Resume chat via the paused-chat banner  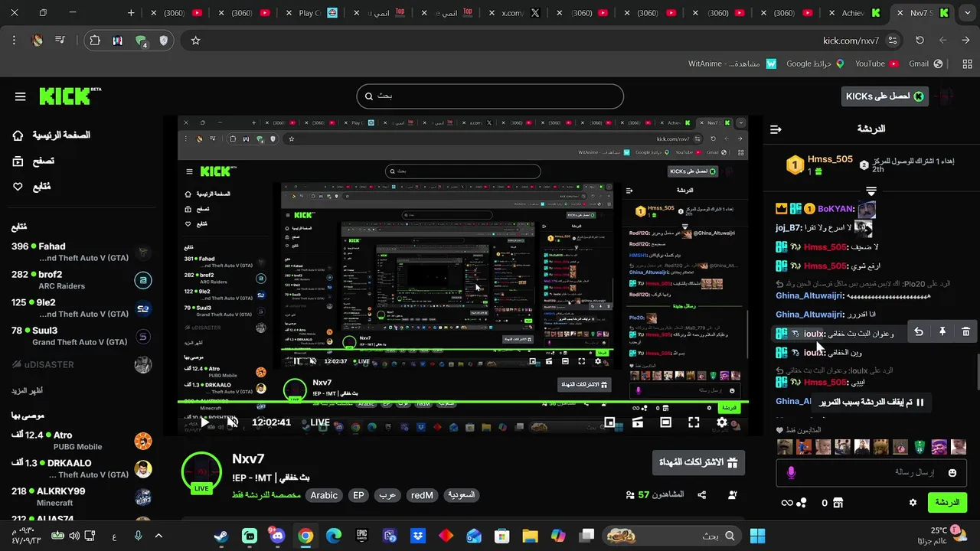click(x=872, y=402)
